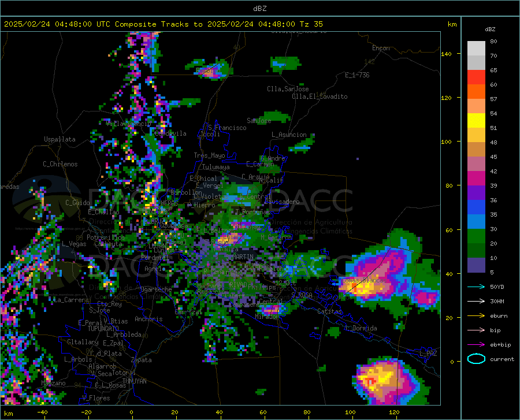Click the cyan 'current' ellipse icon

coord(476,359)
